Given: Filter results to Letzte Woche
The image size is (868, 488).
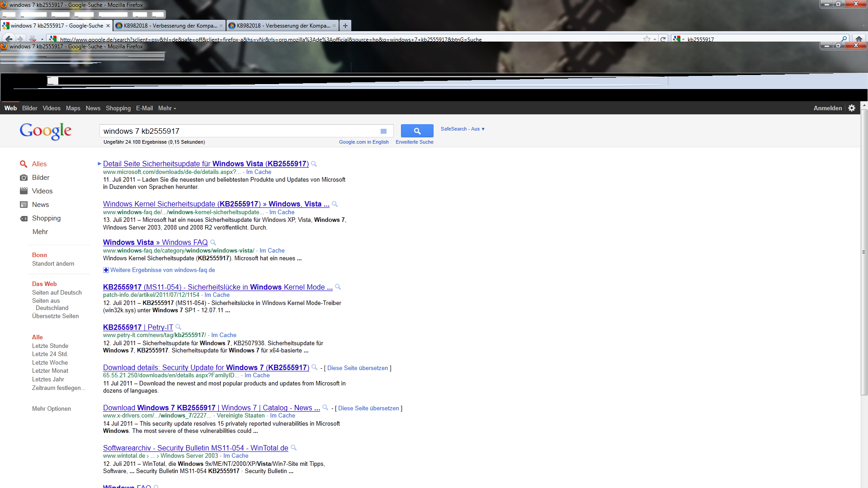Looking at the screenshot, I should (x=50, y=363).
